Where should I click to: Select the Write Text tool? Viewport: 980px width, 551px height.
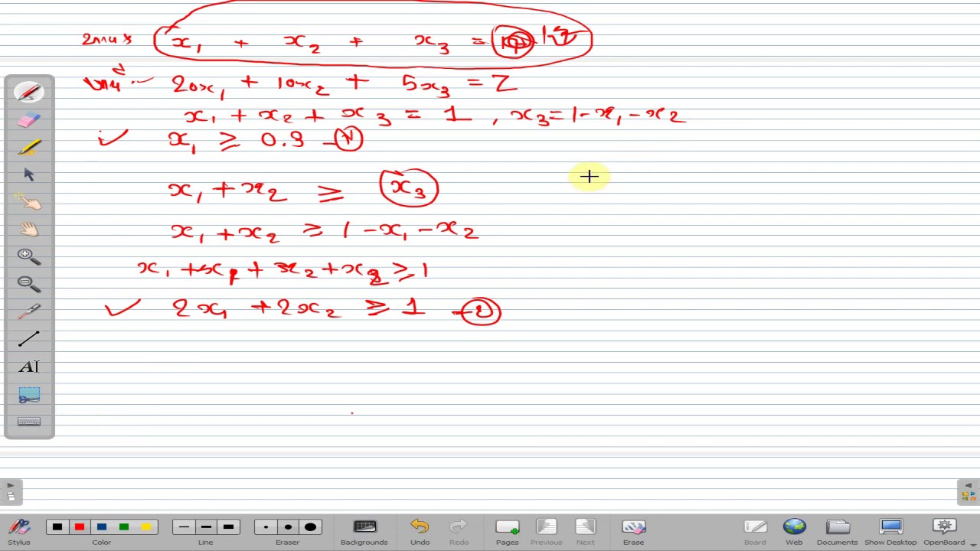click(29, 367)
